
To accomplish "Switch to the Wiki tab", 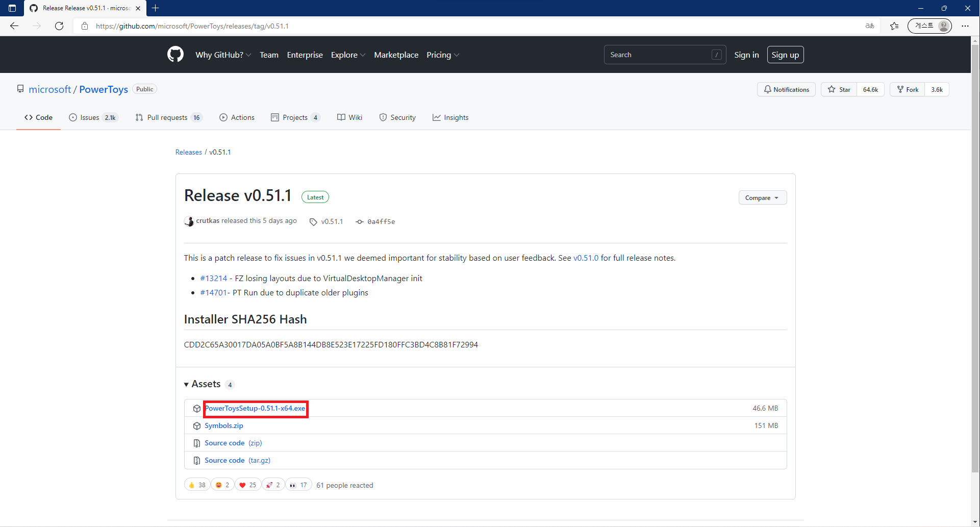I will click(349, 117).
